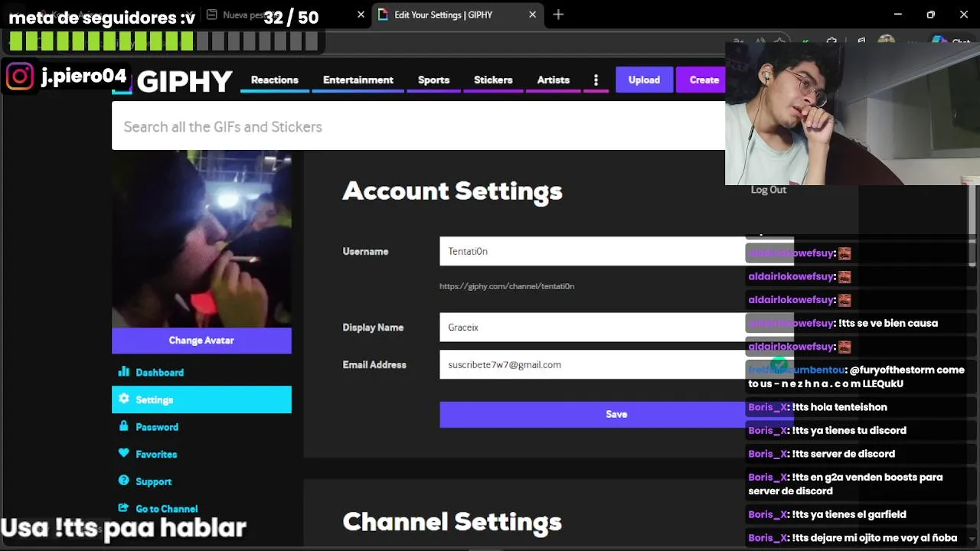Viewport: 980px width, 551px height.
Task: Click the GIPHY logo
Action: (184, 81)
